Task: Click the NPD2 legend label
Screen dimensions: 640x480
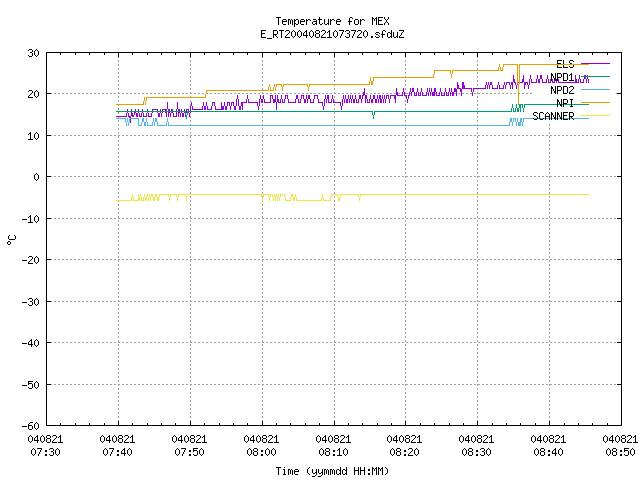Action: tap(562, 90)
